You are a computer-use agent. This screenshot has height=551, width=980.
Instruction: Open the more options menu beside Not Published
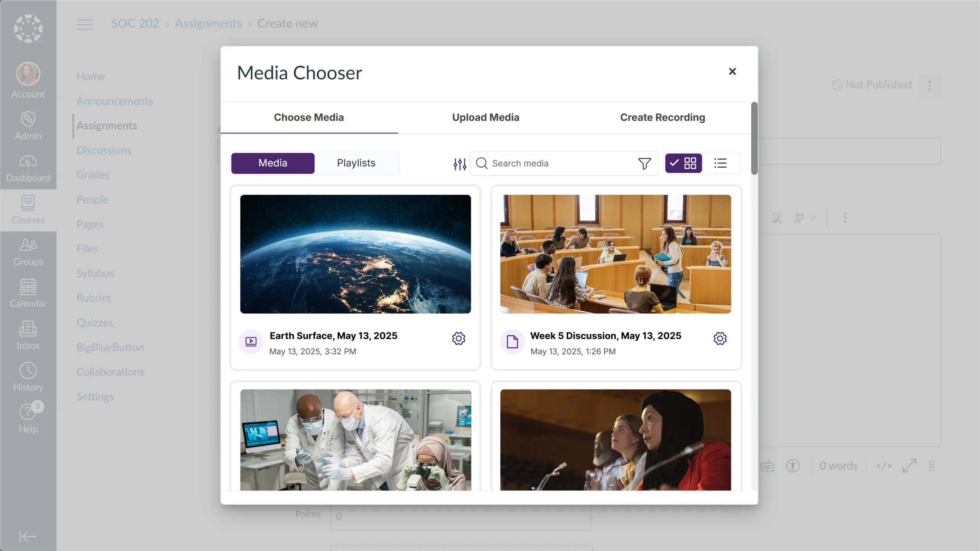tap(929, 85)
